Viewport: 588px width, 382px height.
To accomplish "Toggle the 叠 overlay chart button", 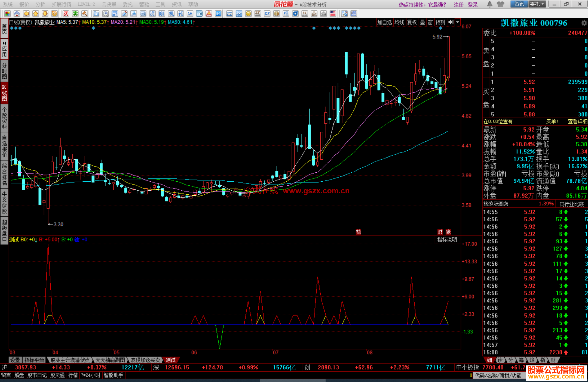I will coord(422,22).
